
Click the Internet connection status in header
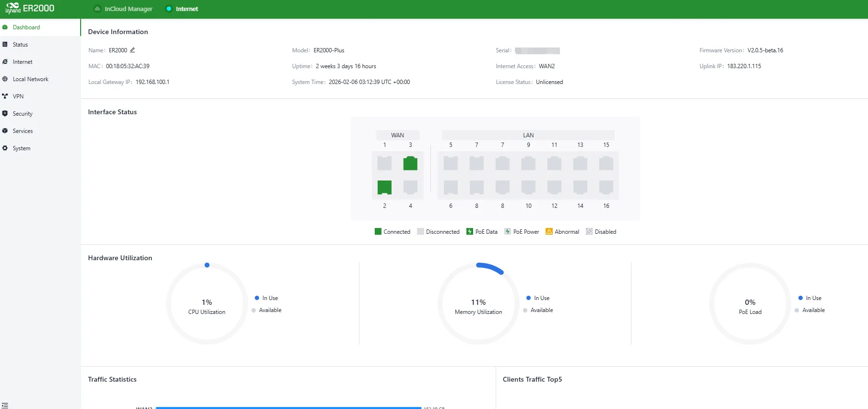[x=182, y=9]
